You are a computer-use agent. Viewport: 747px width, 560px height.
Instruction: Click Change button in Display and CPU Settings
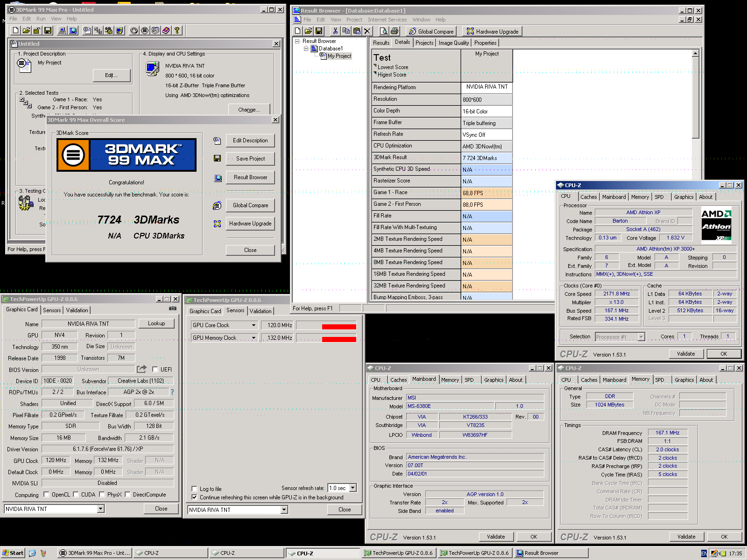249,110
